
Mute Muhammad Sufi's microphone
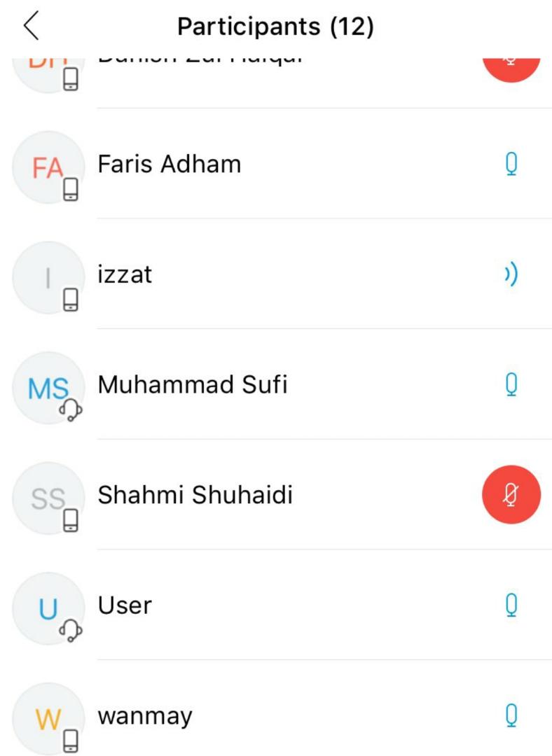(511, 385)
